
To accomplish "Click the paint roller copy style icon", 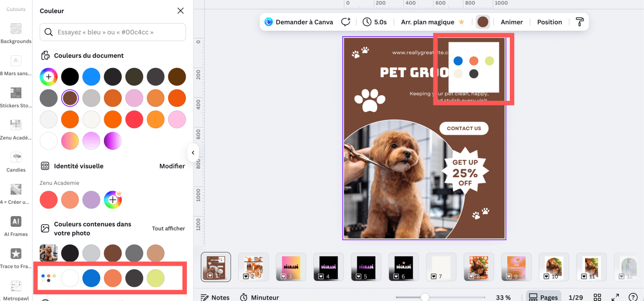I will click(x=580, y=22).
